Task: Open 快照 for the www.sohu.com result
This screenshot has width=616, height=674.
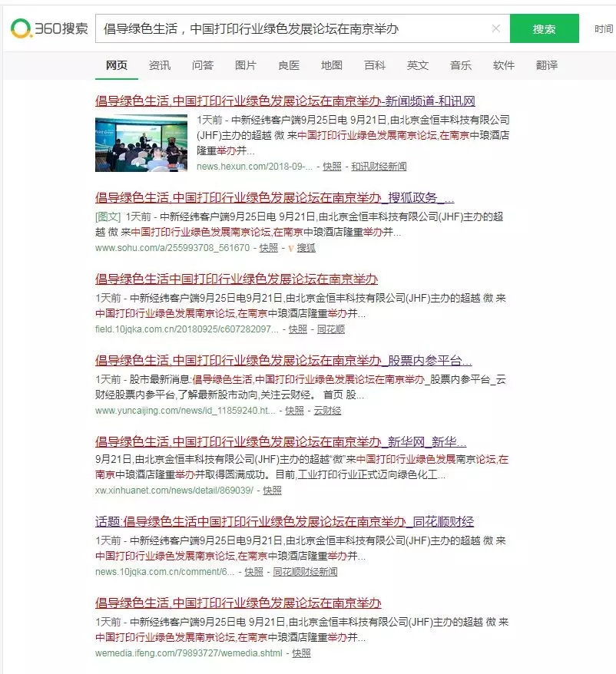Action: point(269,248)
